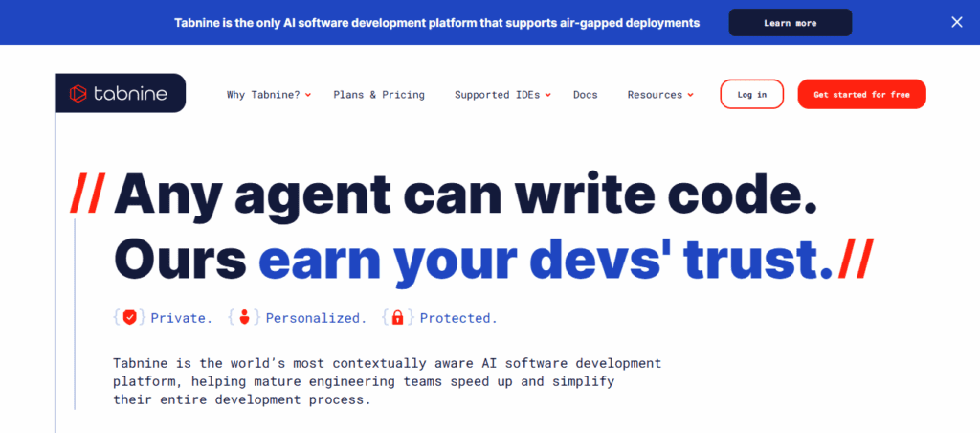
Task: Expand the Resources menu
Action: coord(660,95)
